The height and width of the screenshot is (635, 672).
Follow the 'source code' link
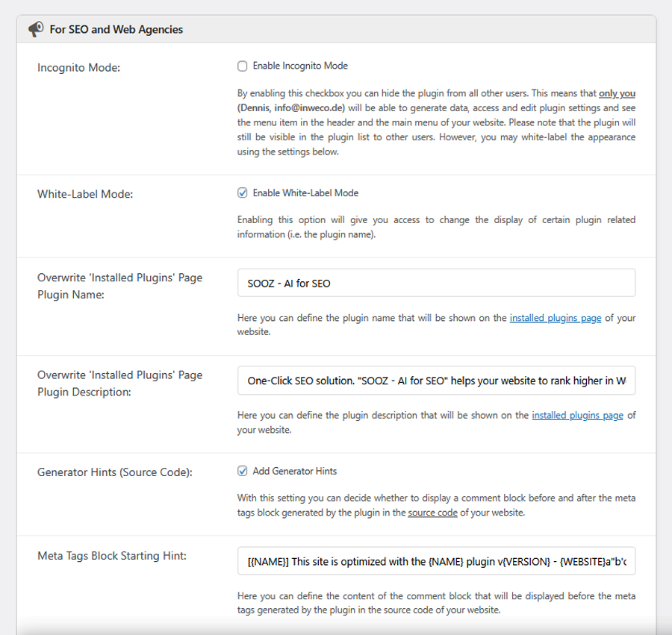tap(432, 513)
